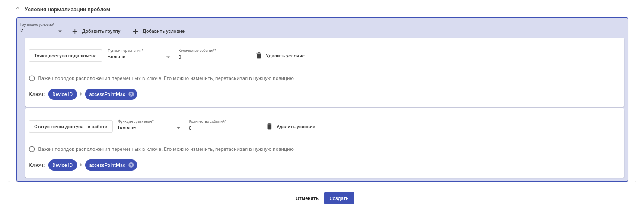Remove accessPointMac from the first key
644x207 pixels.
[x=131, y=94]
